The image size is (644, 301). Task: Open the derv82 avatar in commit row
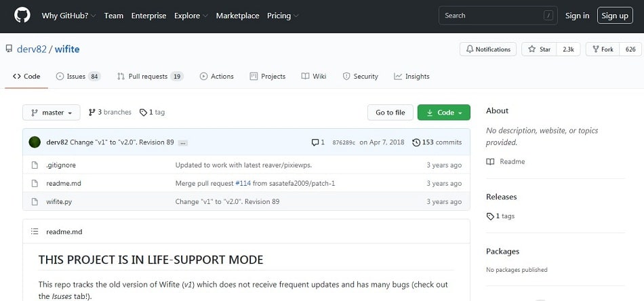(x=35, y=142)
